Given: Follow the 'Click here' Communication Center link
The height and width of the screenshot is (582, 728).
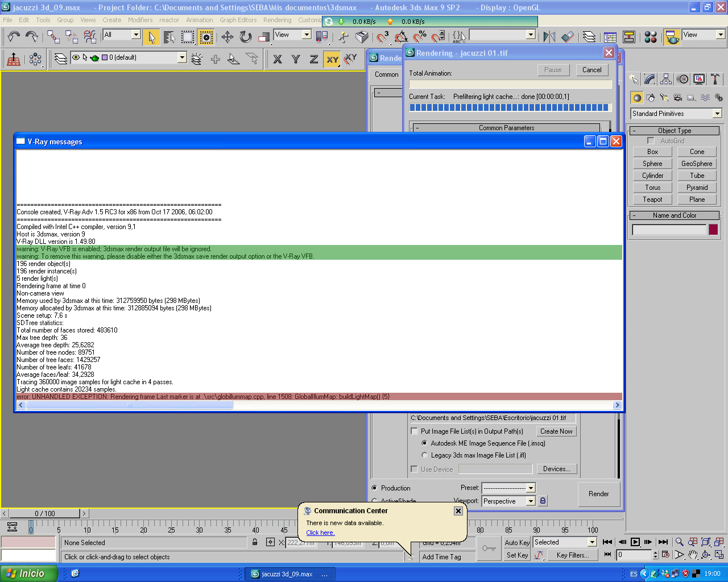Looking at the screenshot, I should coord(320,533).
